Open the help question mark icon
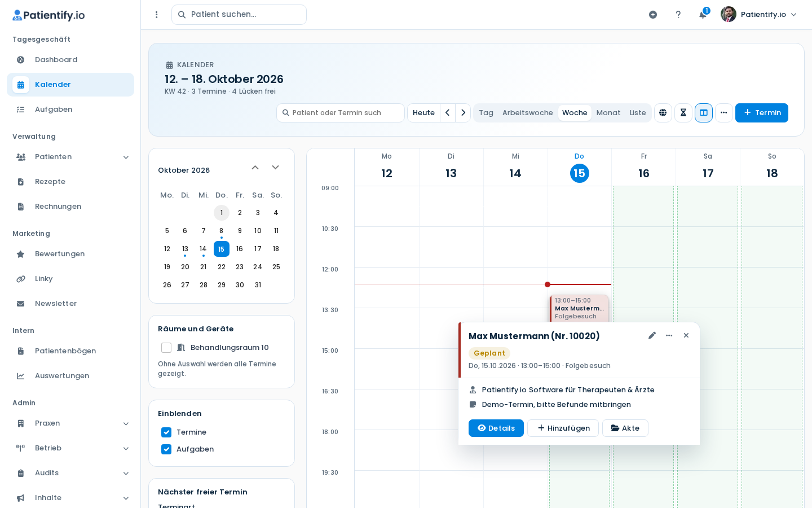This screenshot has width=812, height=508. (678, 15)
